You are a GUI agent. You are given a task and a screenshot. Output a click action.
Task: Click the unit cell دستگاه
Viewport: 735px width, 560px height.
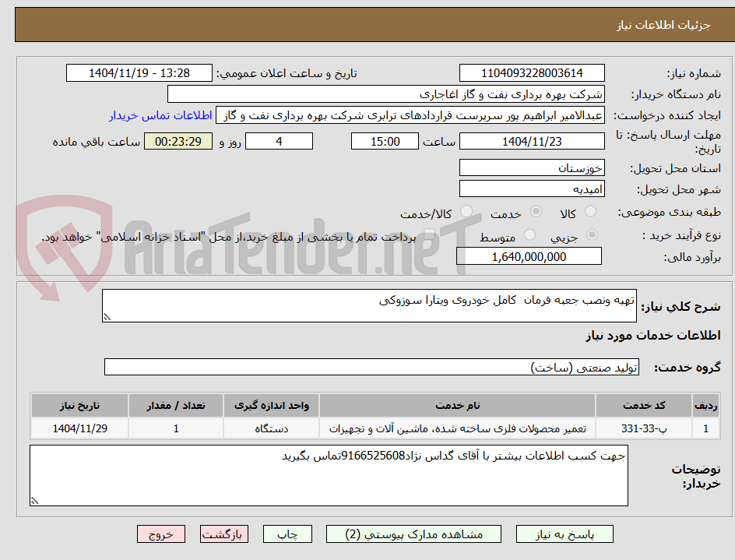pyautogui.click(x=272, y=428)
